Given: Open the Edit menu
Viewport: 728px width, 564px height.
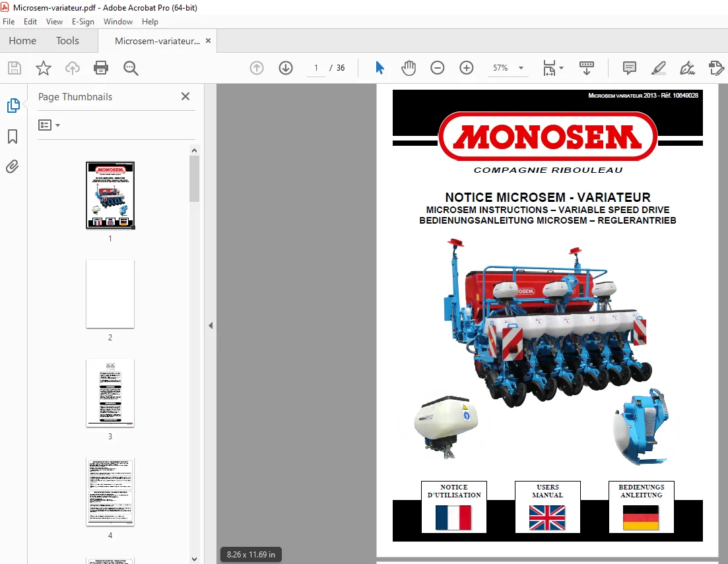Looking at the screenshot, I should tap(30, 22).
